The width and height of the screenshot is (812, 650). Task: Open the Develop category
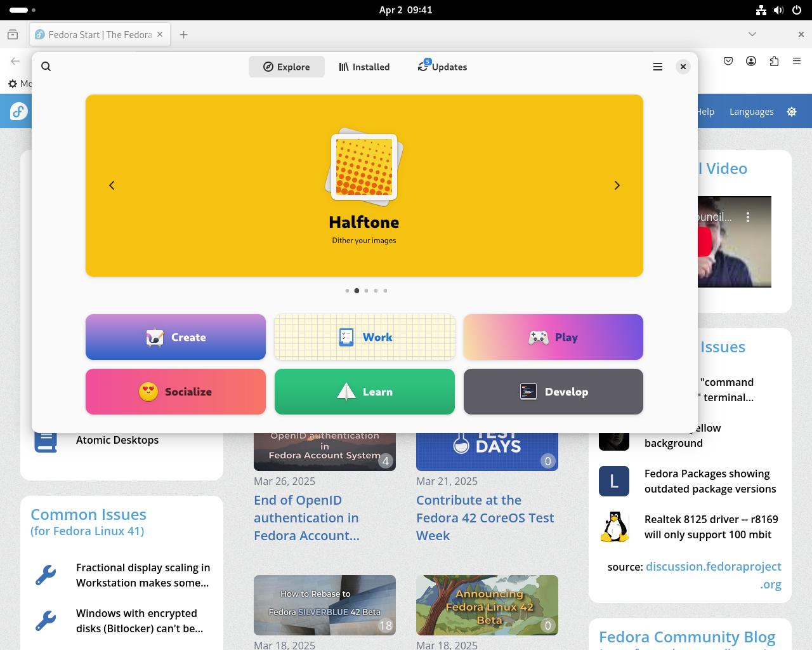pos(553,392)
